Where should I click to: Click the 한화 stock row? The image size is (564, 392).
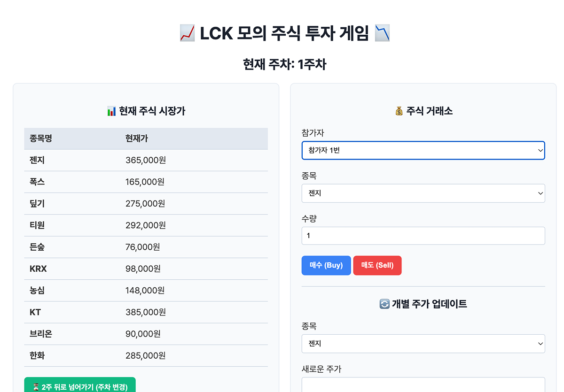click(x=146, y=355)
